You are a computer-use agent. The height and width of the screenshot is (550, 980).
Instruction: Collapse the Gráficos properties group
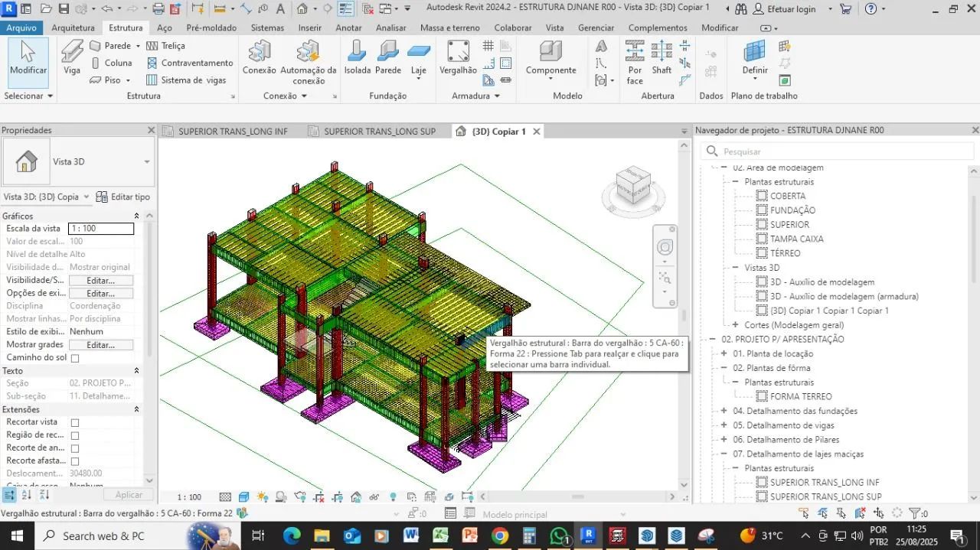coord(137,216)
